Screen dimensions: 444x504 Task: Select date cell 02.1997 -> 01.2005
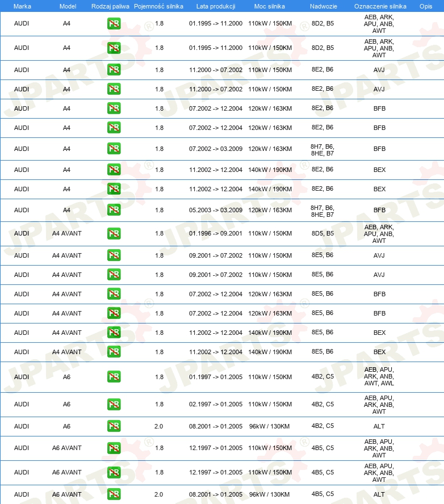(x=216, y=404)
